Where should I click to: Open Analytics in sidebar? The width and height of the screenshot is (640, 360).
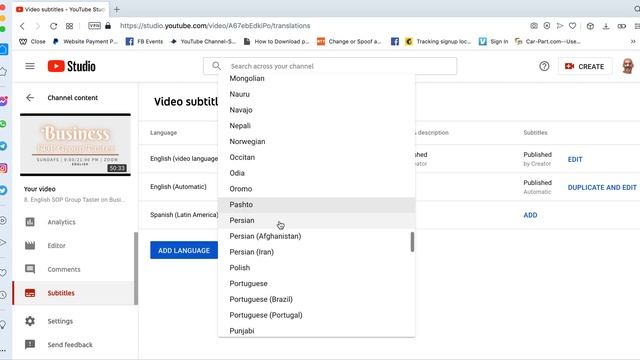click(61, 222)
